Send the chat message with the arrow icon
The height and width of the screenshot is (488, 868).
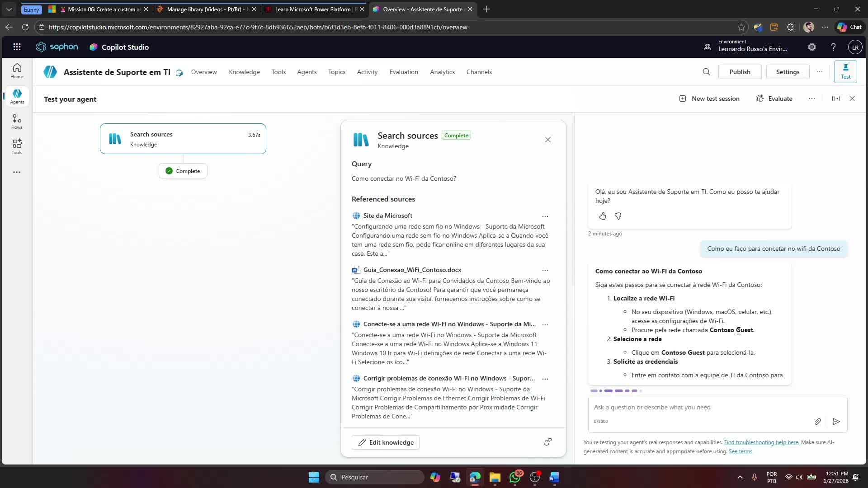coord(836,422)
